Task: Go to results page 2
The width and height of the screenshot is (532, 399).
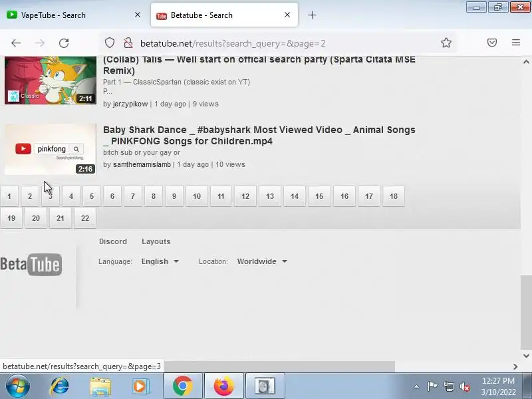Action: (30, 196)
